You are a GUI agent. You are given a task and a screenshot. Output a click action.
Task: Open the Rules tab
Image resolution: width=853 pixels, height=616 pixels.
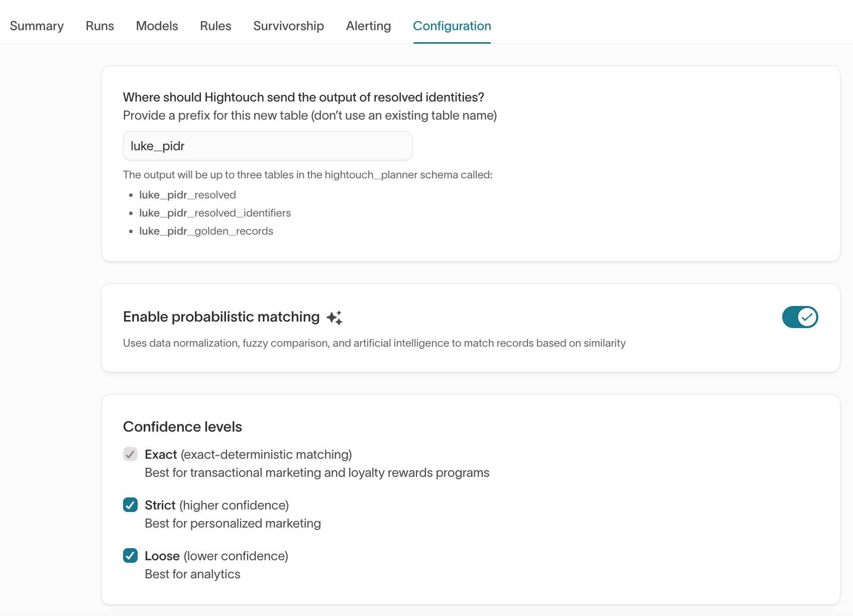(215, 26)
